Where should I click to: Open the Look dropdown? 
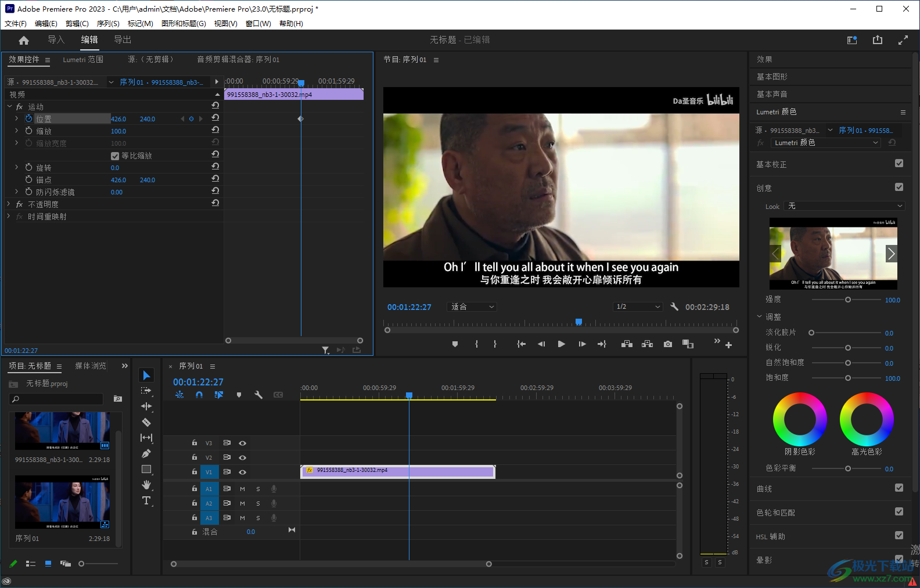click(844, 206)
